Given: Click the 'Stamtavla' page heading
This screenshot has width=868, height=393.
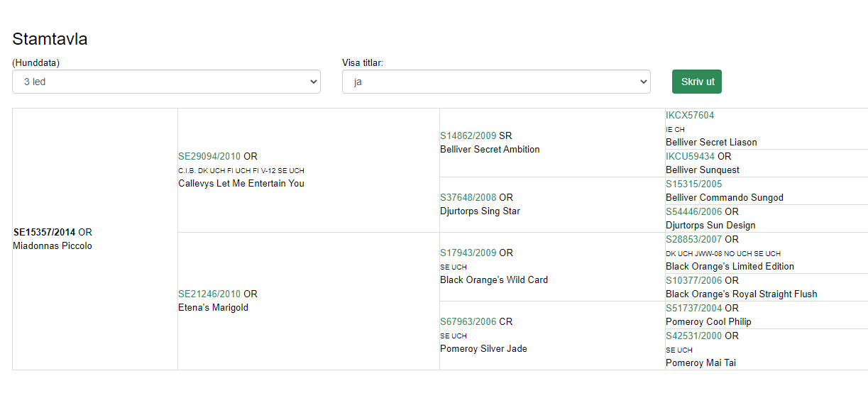Looking at the screenshot, I should pyautogui.click(x=50, y=39).
